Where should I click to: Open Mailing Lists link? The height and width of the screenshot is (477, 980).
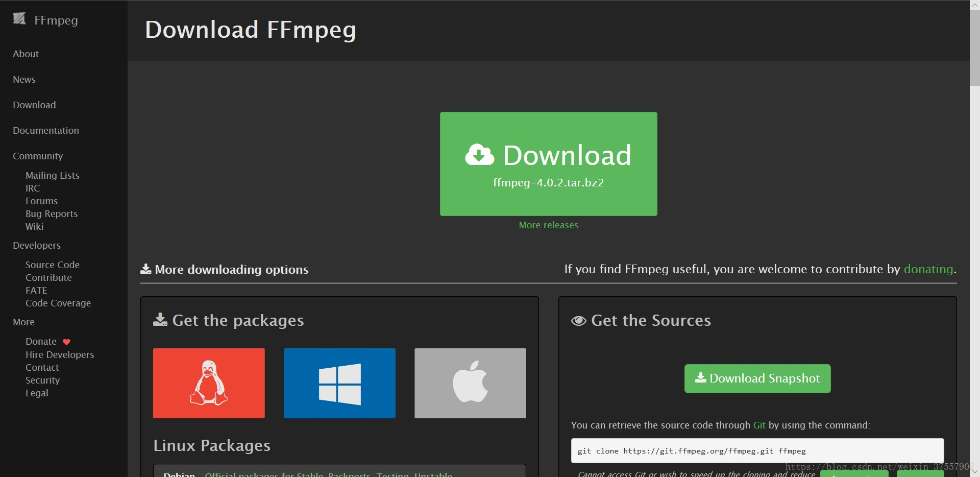point(53,175)
